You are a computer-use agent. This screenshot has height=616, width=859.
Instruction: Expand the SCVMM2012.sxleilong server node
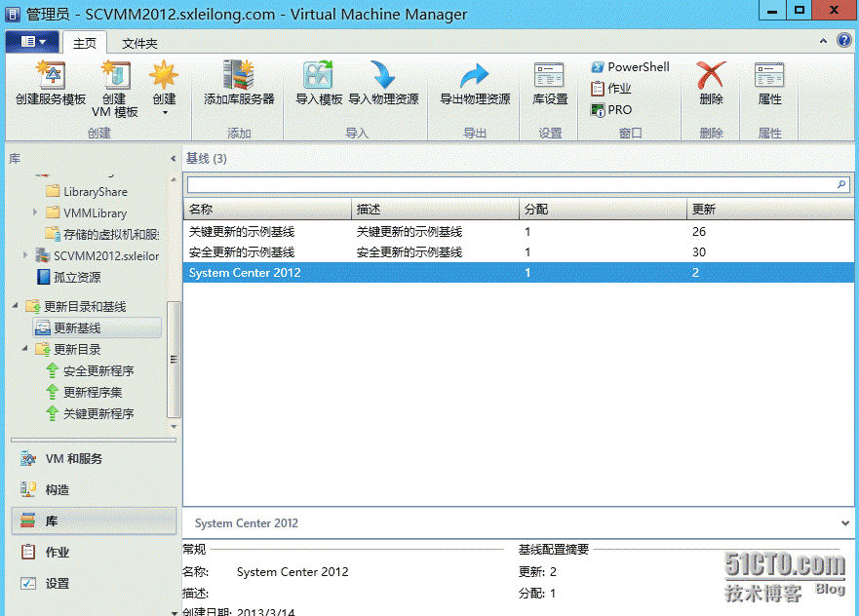[x=25, y=254]
